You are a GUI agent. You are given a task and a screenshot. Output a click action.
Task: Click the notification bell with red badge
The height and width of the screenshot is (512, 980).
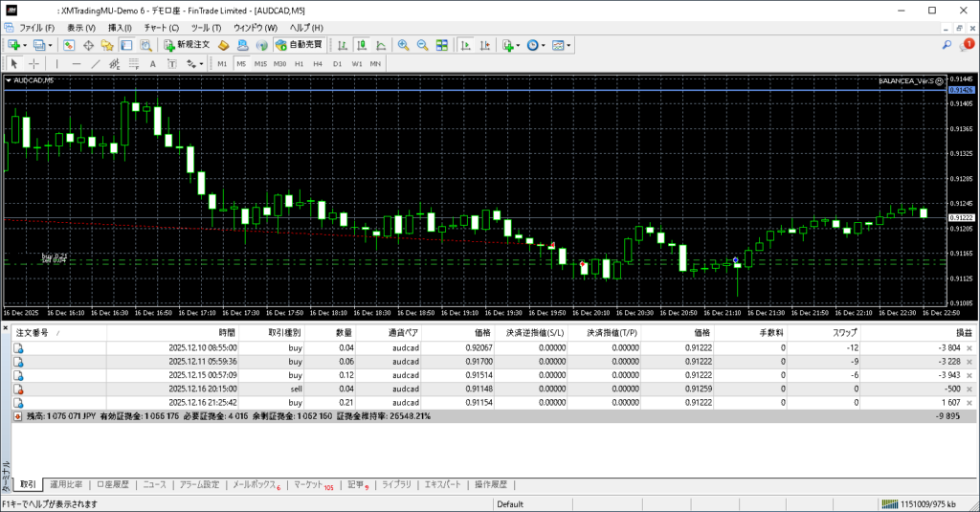click(967, 45)
